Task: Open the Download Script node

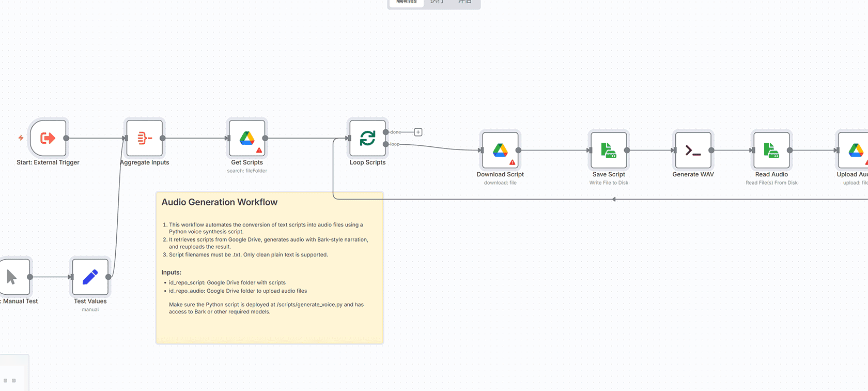Action: click(x=500, y=151)
